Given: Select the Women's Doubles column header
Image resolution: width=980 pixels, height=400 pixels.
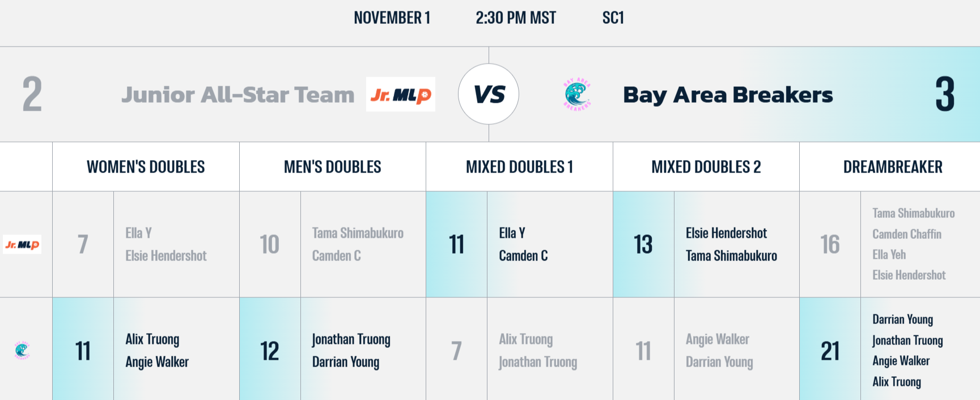Looking at the screenshot, I should pos(146,167).
